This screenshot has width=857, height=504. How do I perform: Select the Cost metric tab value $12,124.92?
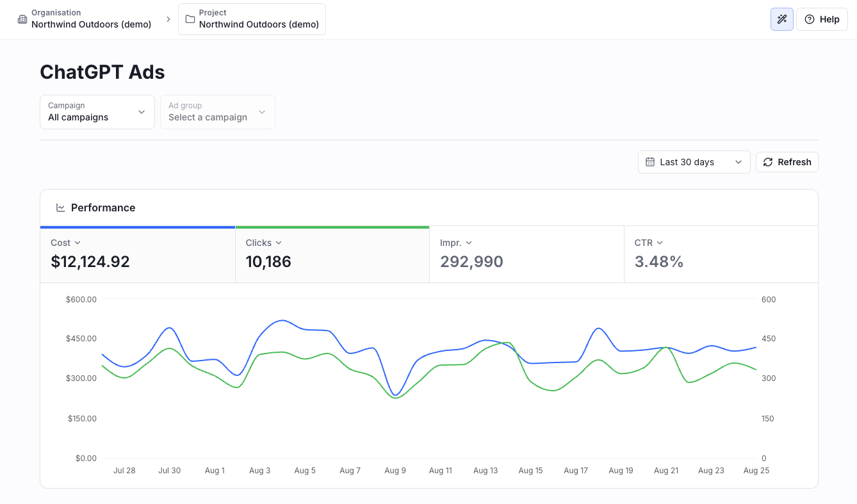pos(90,261)
